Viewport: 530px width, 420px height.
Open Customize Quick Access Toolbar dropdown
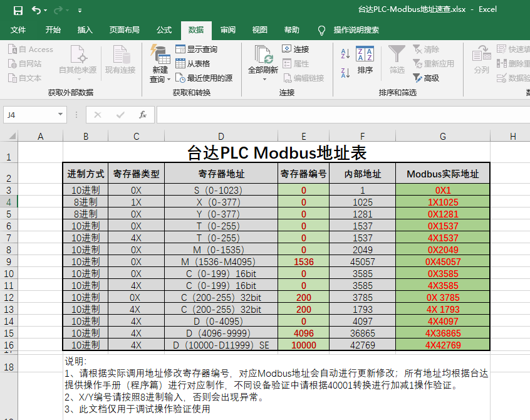click(80, 11)
